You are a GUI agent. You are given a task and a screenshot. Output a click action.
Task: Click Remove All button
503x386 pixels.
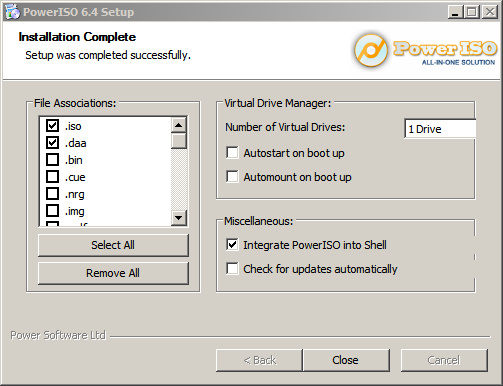[113, 273]
